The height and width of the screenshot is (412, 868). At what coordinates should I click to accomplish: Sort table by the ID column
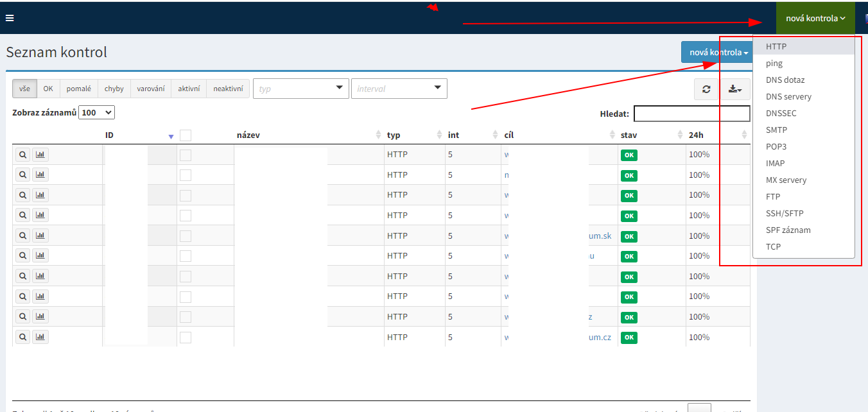[x=139, y=135]
